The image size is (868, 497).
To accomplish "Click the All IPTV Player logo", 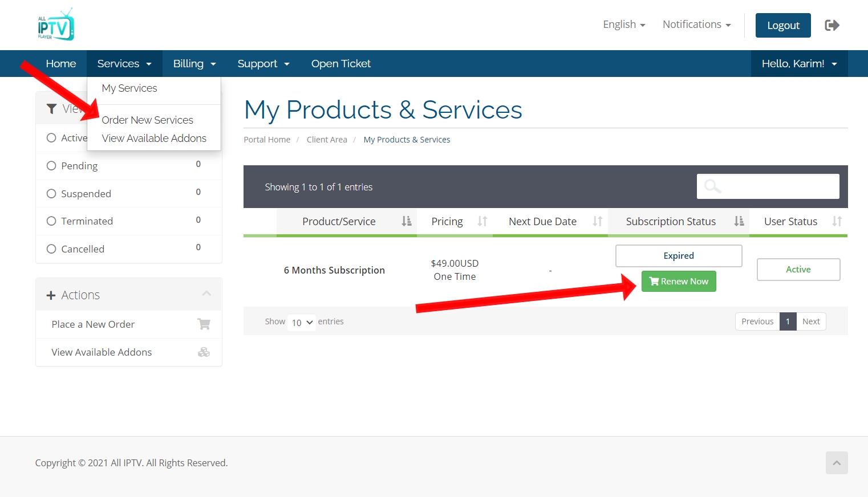I will click(56, 25).
